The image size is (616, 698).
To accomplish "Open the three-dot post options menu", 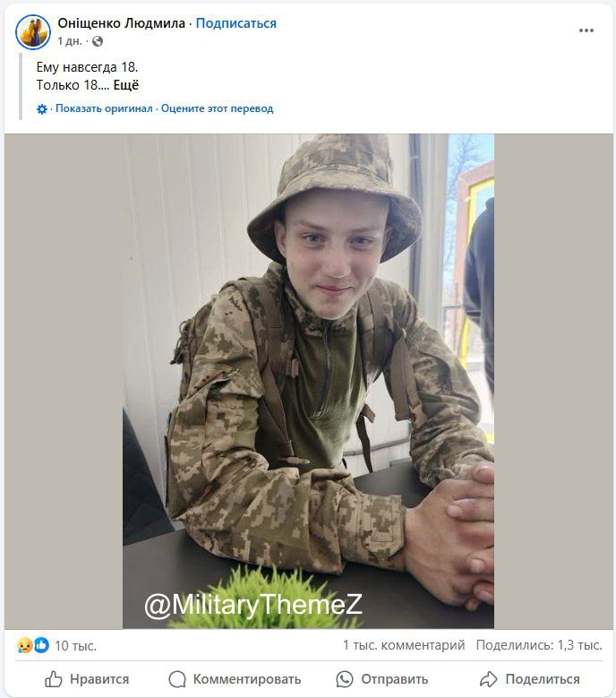I will click(x=586, y=30).
